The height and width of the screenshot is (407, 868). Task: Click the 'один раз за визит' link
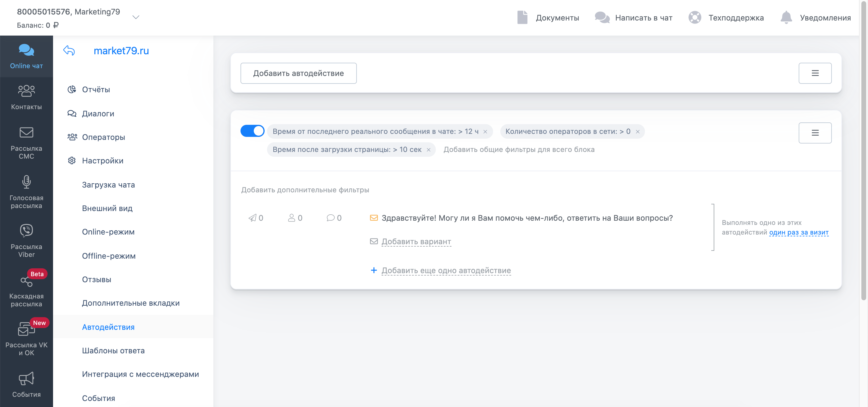pos(798,232)
